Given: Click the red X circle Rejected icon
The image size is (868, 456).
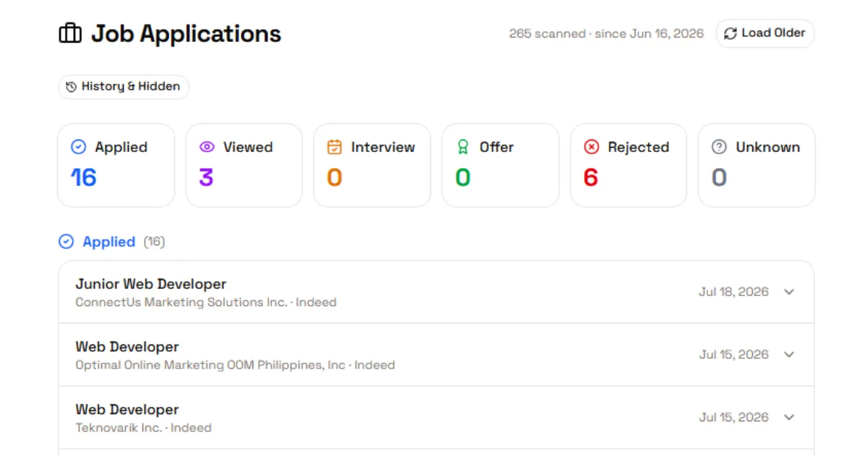Looking at the screenshot, I should [591, 147].
